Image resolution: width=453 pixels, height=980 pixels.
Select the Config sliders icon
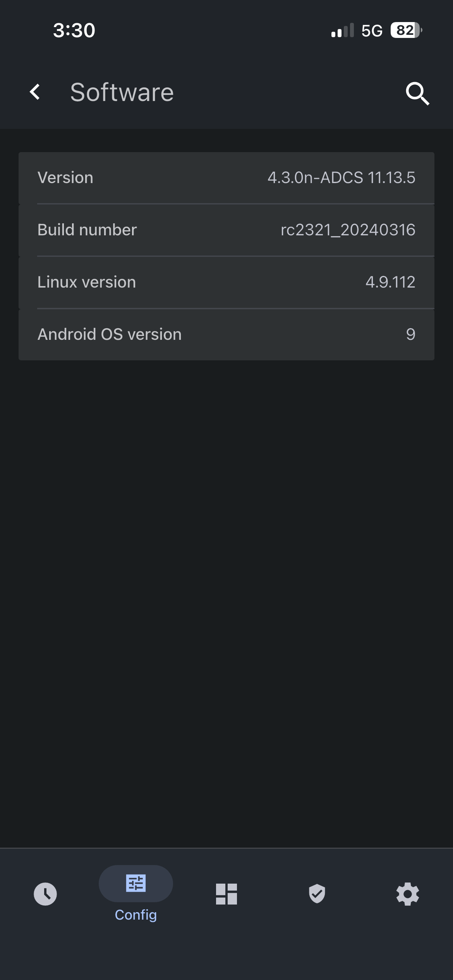[x=136, y=883]
